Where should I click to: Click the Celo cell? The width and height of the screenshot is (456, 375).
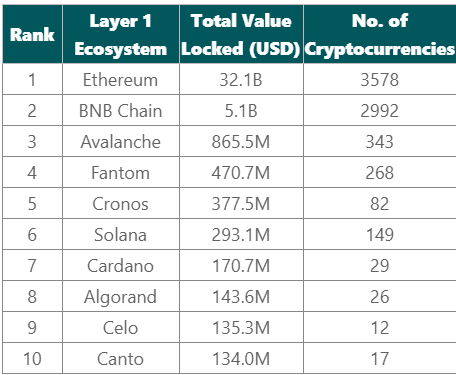coord(121,327)
